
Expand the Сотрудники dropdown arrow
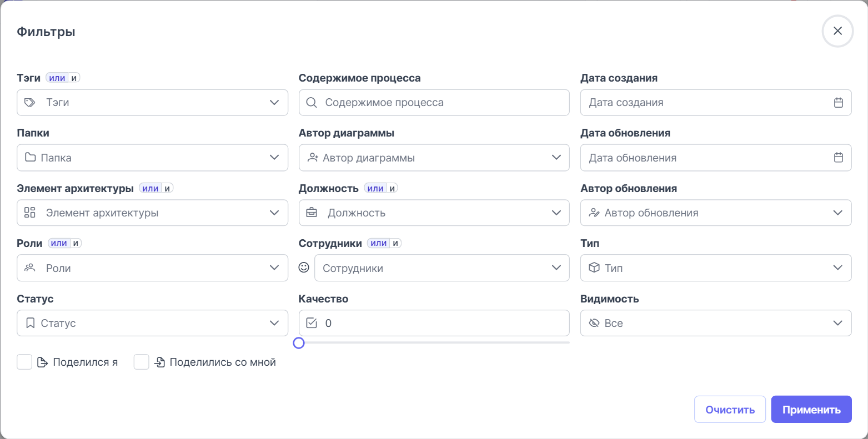556,268
